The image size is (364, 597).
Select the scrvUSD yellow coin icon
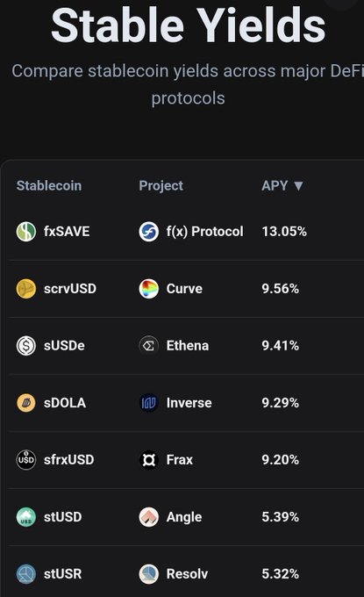25,289
